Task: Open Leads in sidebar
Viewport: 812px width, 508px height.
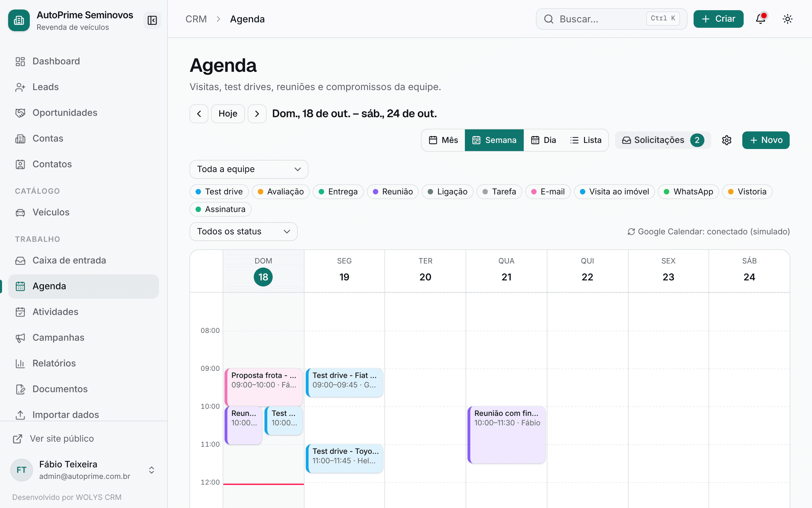Action: [x=84, y=87]
